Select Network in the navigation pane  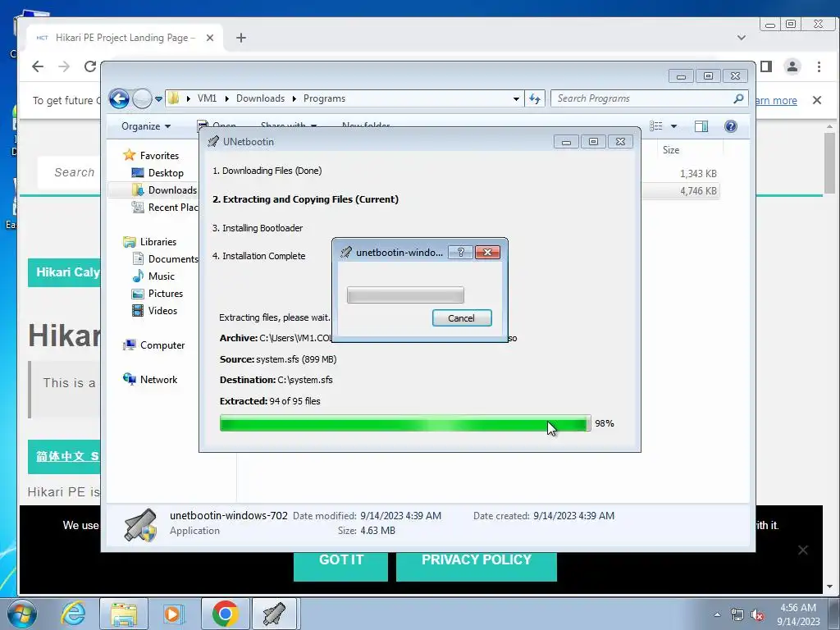point(151,380)
